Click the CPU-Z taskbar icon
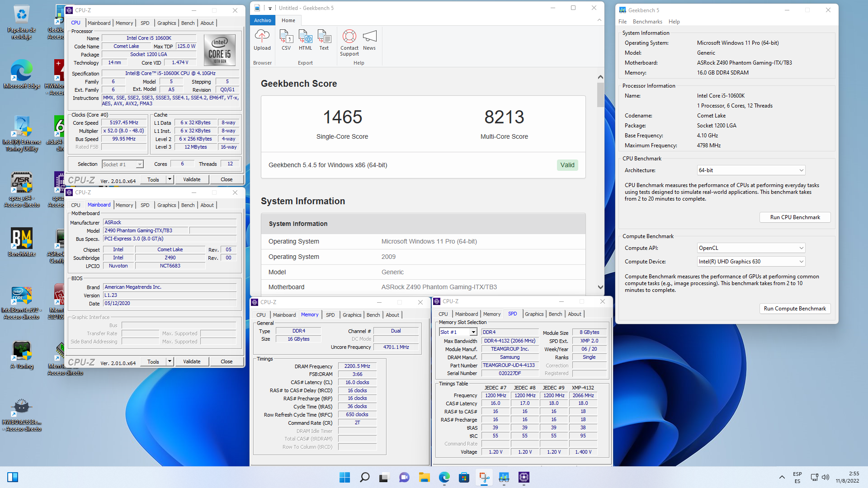The image size is (868, 488). [x=524, y=477]
